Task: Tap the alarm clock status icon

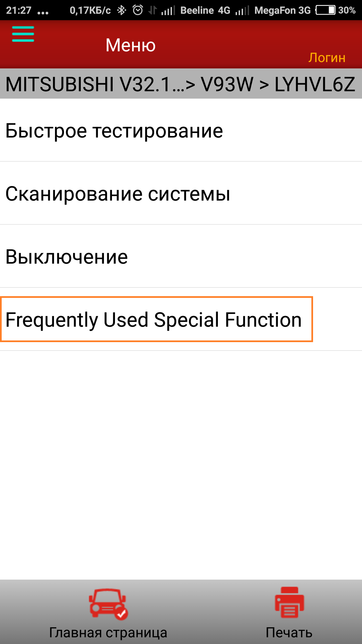Action: (x=137, y=10)
